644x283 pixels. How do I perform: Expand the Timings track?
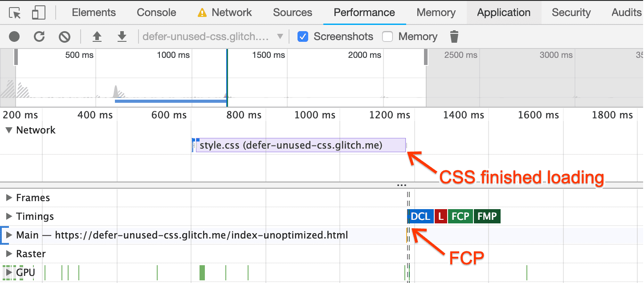8,216
